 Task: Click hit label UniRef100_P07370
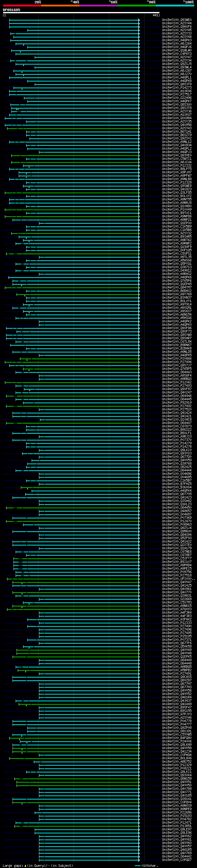(x=177, y=440)
